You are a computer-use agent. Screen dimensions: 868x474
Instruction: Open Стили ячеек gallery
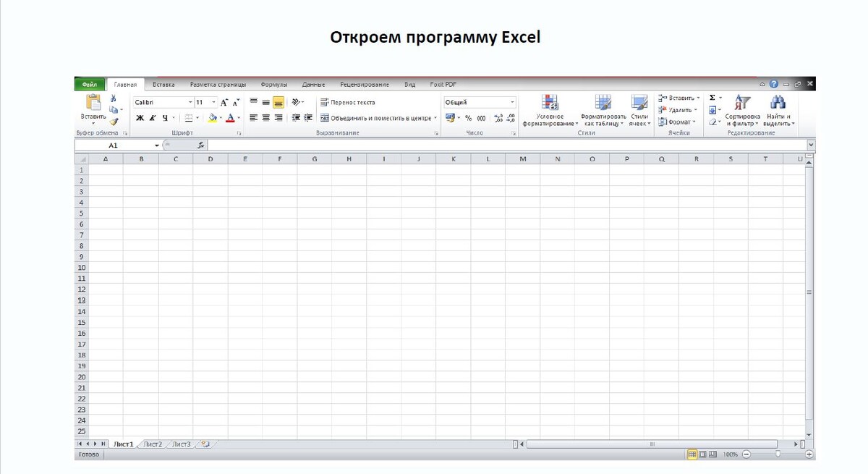point(639,111)
